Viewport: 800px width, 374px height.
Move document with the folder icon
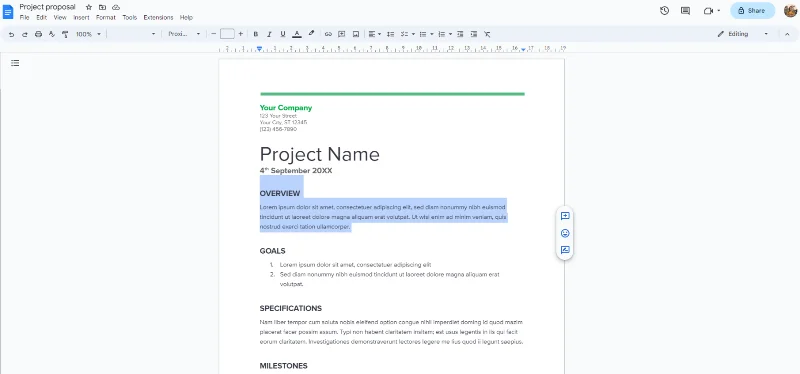[103, 7]
